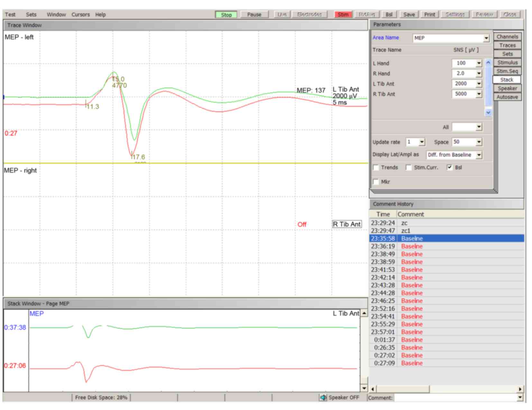Switch to the Stimulus tab
Image resolution: width=532 pixels, height=410 pixels.
(x=507, y=62)
